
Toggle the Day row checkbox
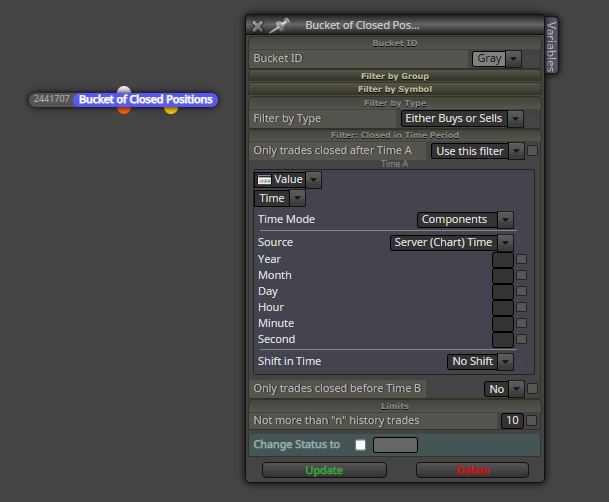[x=522, y=291]
